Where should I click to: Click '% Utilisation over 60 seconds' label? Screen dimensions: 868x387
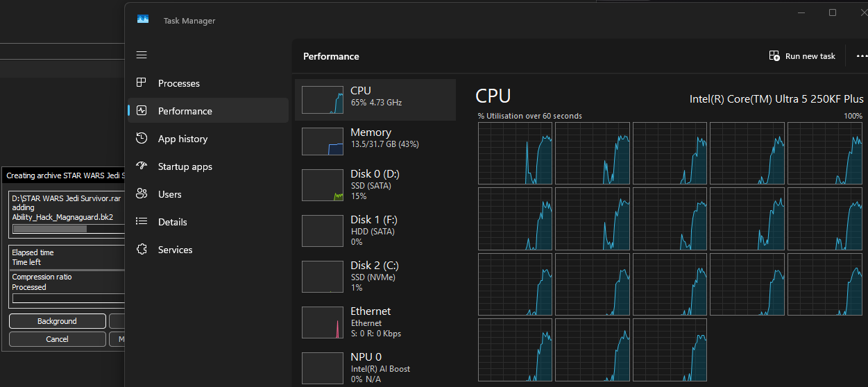click(x=530, y=116)
